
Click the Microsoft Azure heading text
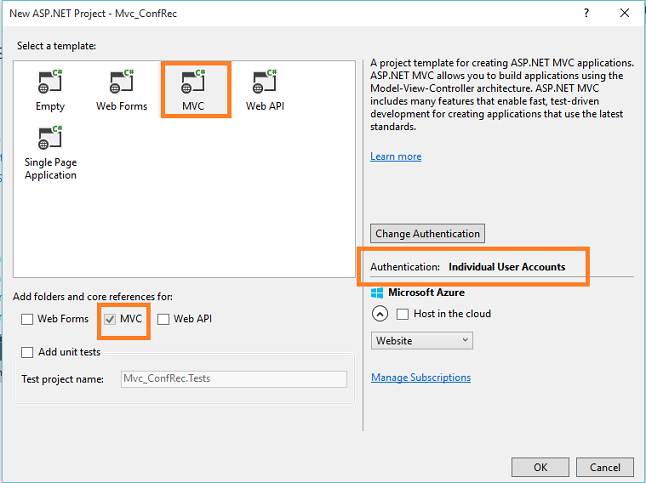[426, 293]
